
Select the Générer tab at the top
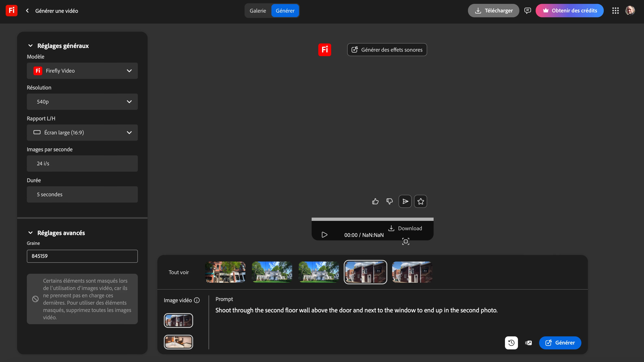pos(285,11)
